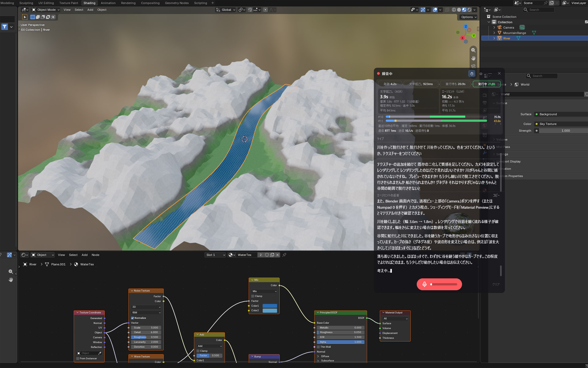The width and height of the screenshot is (588, 368).
Task: Click fake user shield icon for WaterTex
Action: point(267,255)
